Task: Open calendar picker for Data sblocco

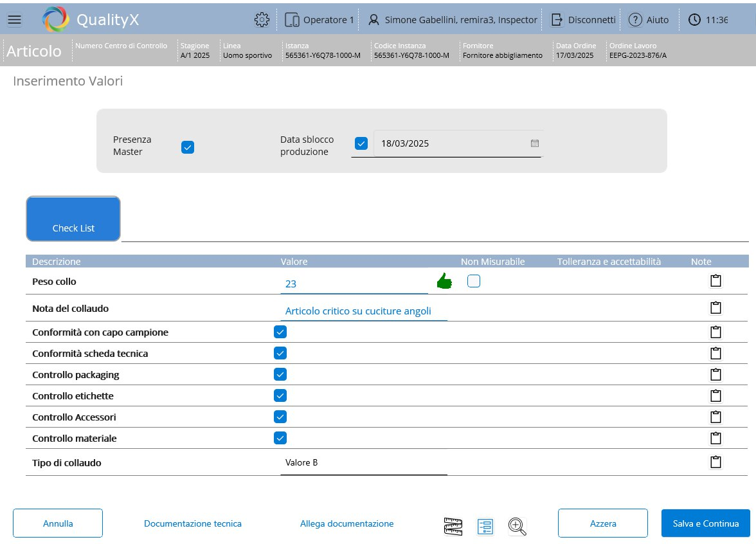Action: 534,143
